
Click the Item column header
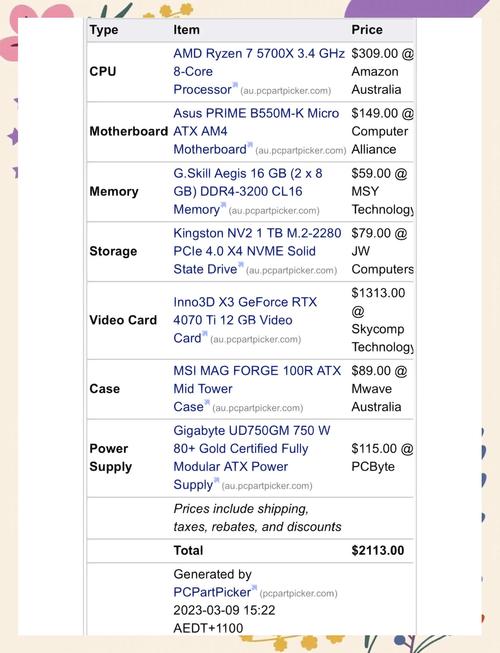(x=187, y=30)
